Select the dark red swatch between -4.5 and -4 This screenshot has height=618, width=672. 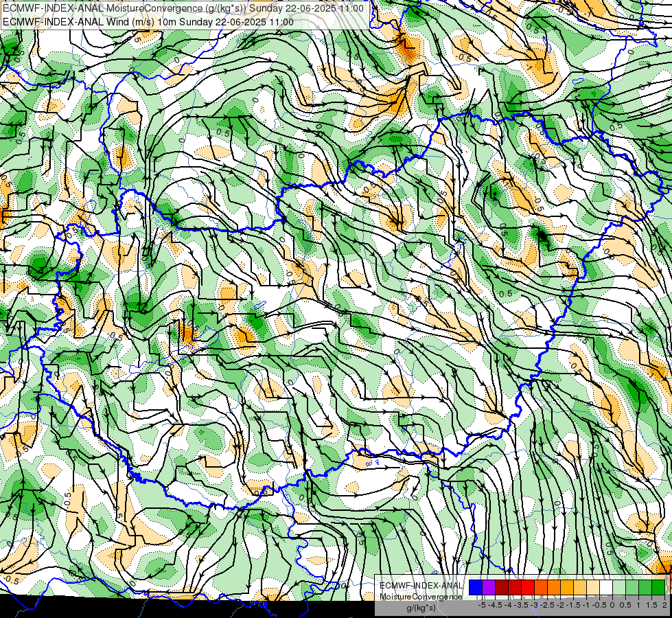pos(502,588)
